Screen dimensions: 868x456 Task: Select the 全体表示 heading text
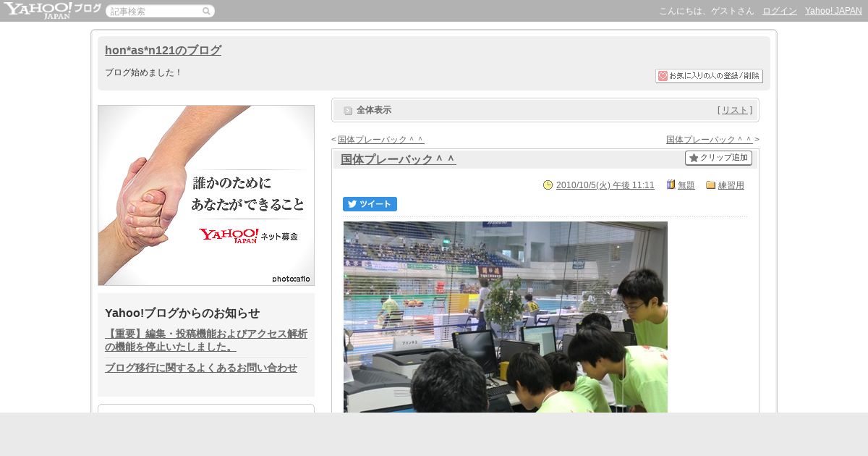coord(374,110)
